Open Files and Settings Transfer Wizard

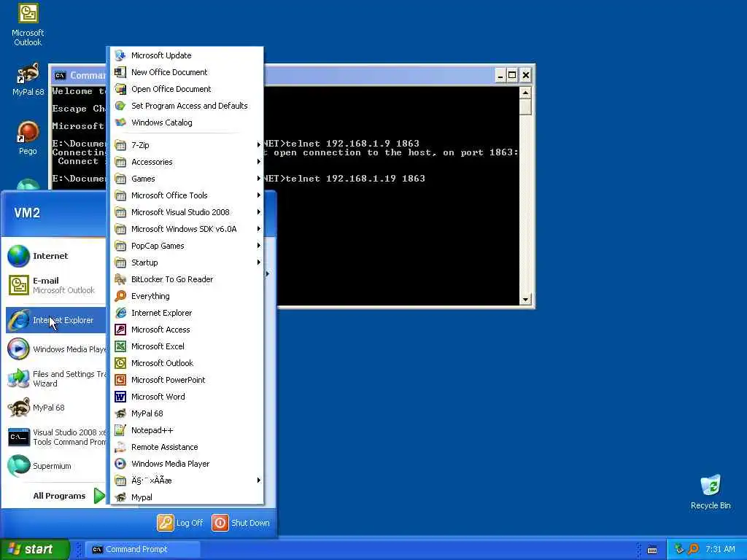(x=55, y=378)
